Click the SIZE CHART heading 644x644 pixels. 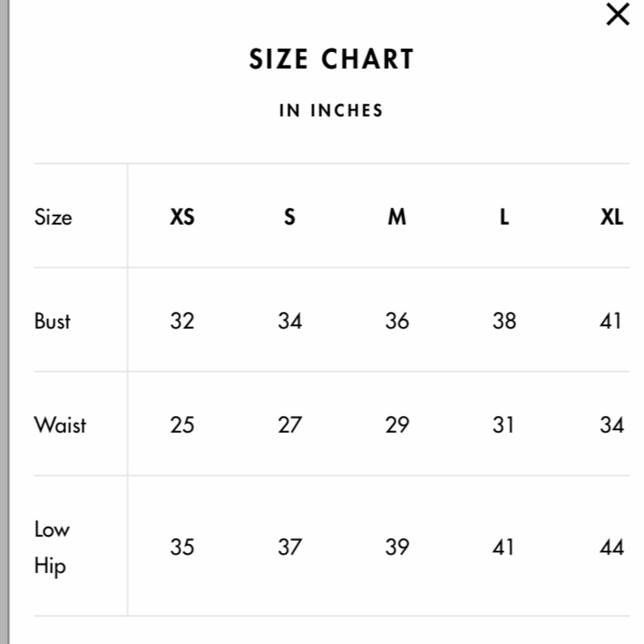coord(331,59)
